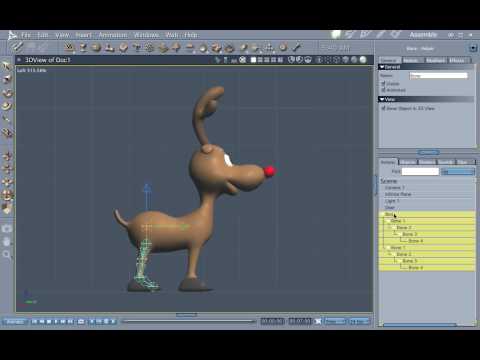Select Bone 4 under the first bone chain
Viewport: 480px width, 360px height.
(416, 241)
